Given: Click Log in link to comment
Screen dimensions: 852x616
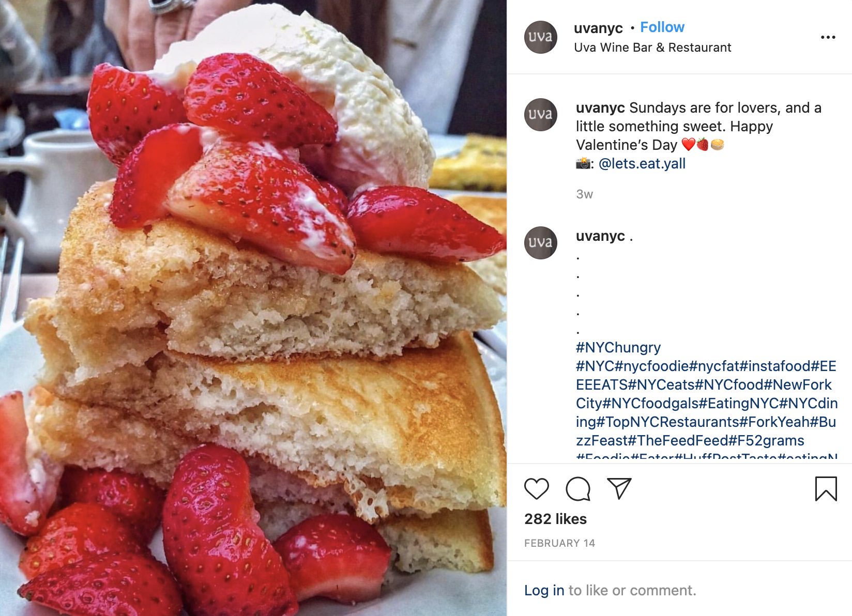Looking at the screenshot, I should click(544, 590).
